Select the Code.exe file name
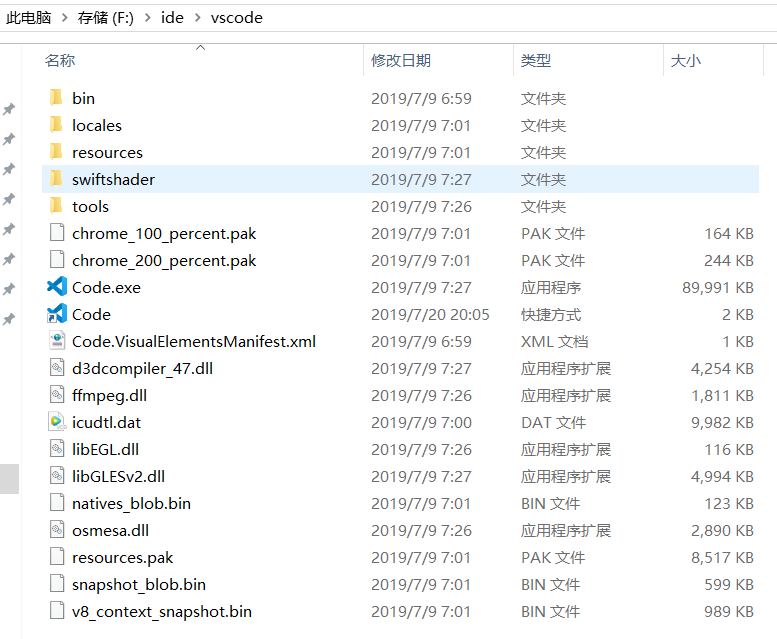 tap(107, 287)
